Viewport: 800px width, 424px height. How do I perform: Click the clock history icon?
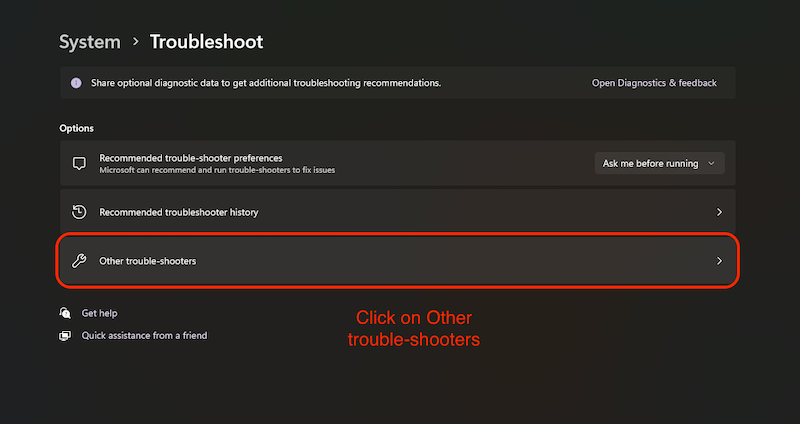pos(79,212)
